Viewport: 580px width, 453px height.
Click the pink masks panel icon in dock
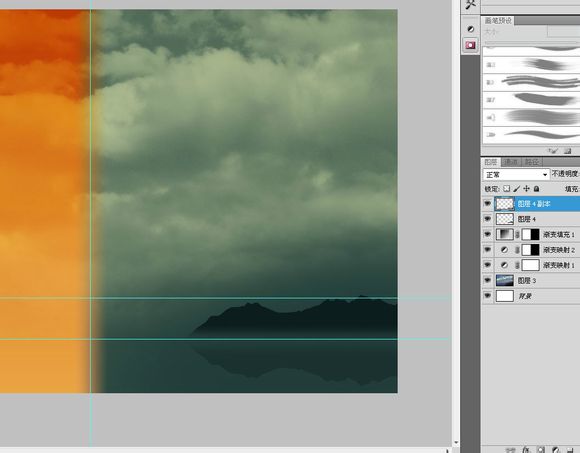tap(471, 45)
